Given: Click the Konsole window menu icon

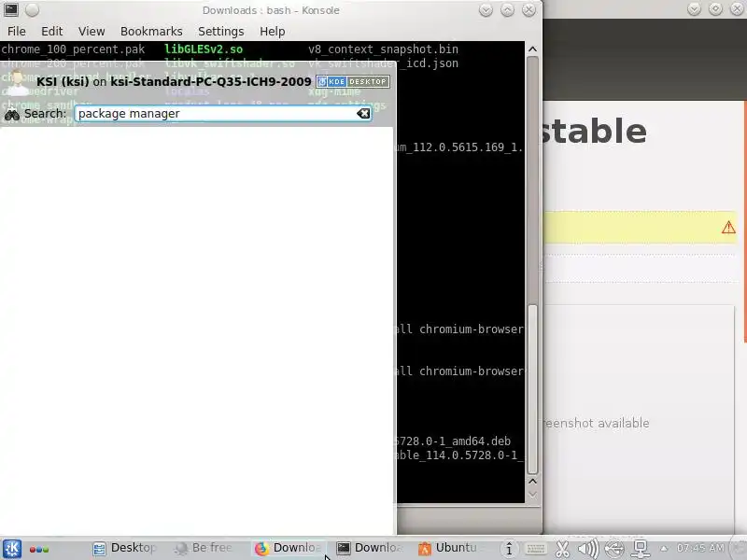Looking at the screenshot, I should click(x=11, y=10).
